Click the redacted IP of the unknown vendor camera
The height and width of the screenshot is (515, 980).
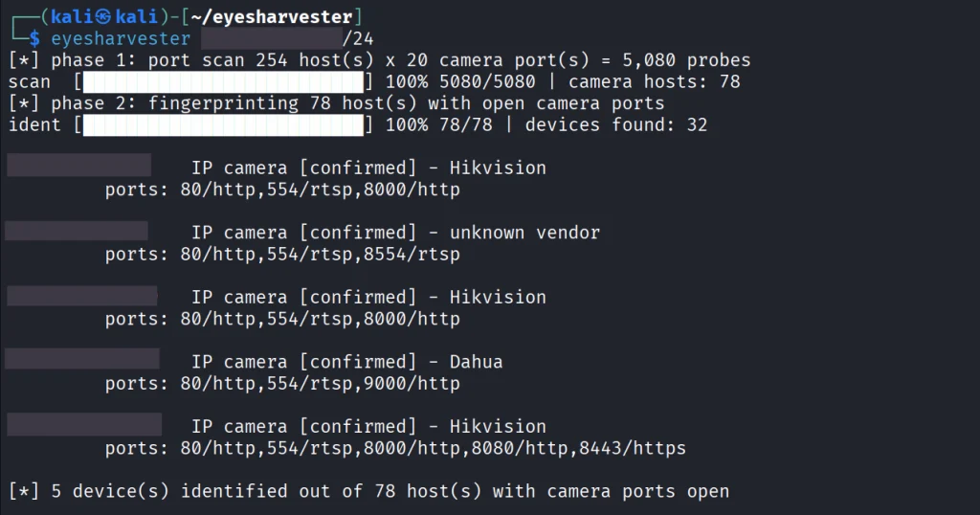point(77,230)
